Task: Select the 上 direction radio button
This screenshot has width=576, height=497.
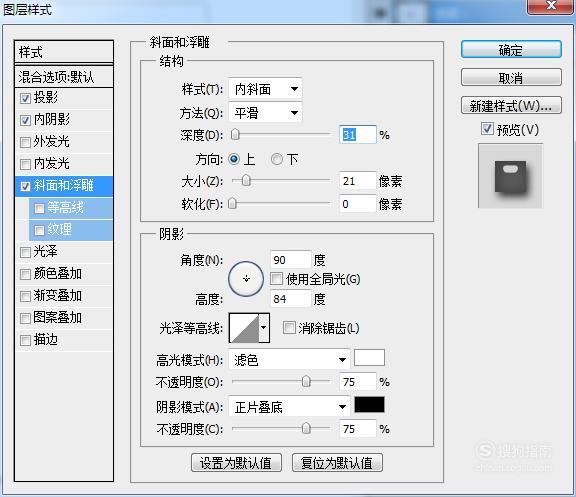Action: coord(234,159)
